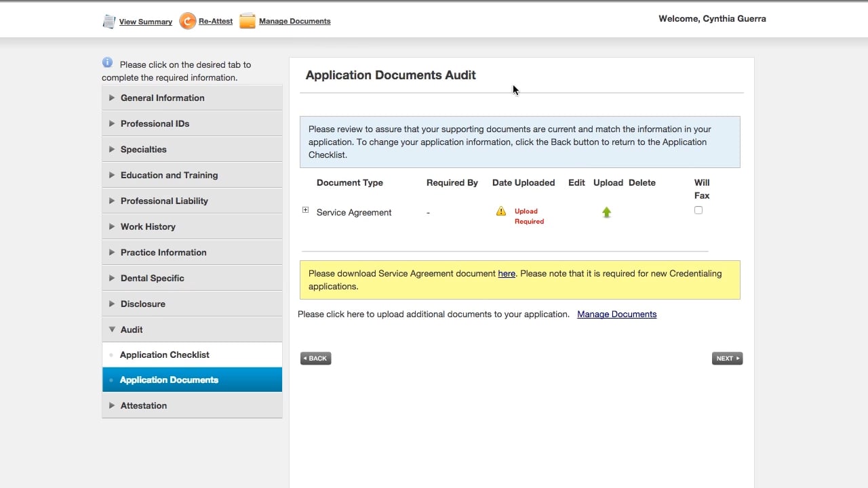Expand the Service Agreement row plus icon
The height and width of the screenshot is (488, 868).
point(305,210)
